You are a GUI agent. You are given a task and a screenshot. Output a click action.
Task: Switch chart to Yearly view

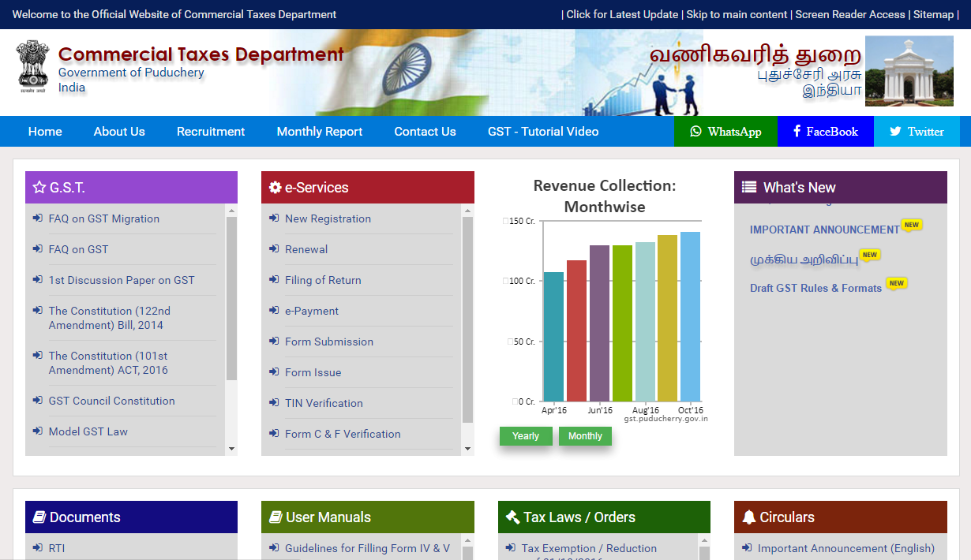click(526, 436)
